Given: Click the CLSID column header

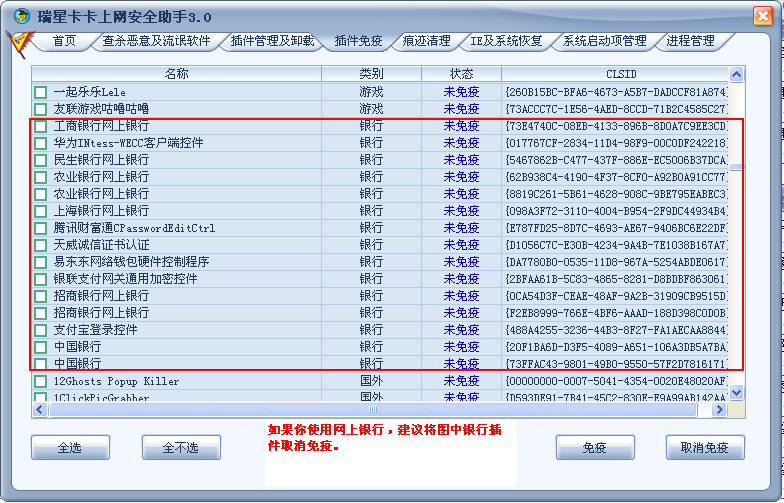Looking at the screenshot, I should [616, 74].
